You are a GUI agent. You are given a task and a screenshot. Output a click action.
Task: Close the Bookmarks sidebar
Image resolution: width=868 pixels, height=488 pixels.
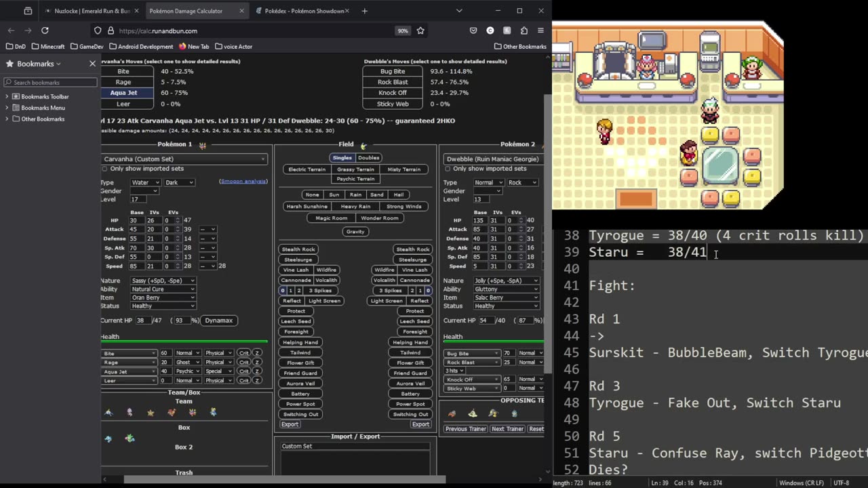click(93, 64)
